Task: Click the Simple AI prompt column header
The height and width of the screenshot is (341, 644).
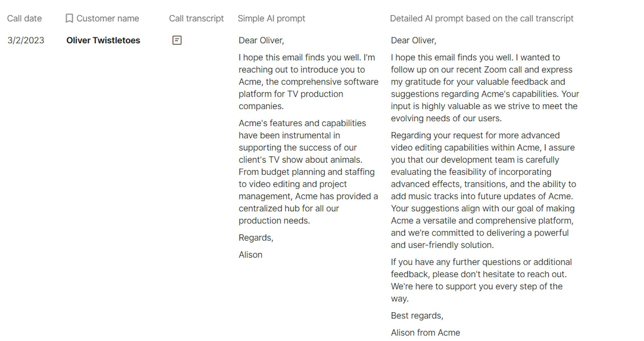Action: point(271,18)
